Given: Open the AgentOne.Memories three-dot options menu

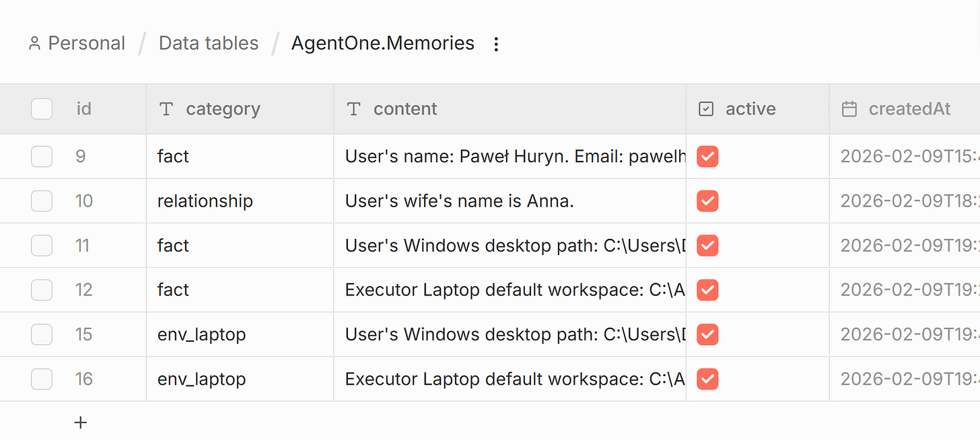Looking at the screenshot, I should click(496, 43).
